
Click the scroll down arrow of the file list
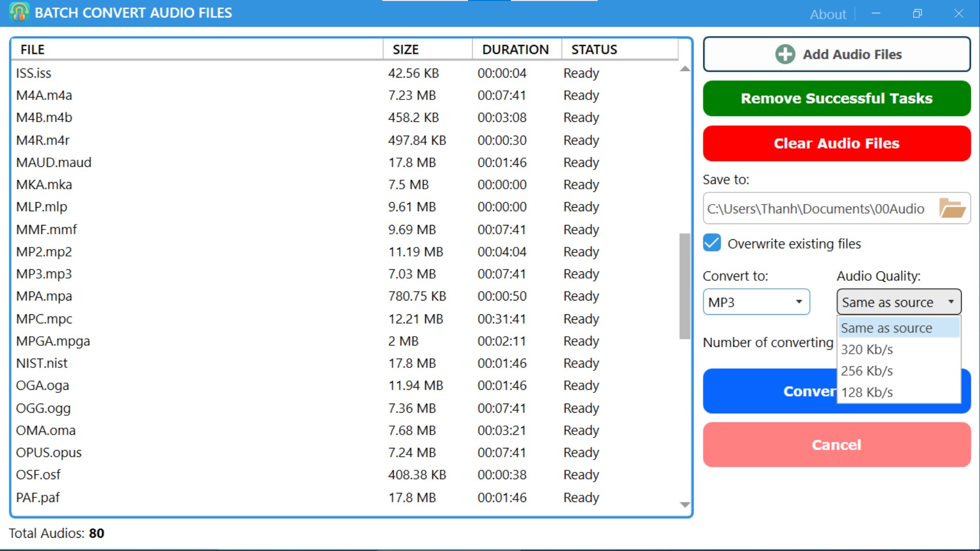pos(685,505)
